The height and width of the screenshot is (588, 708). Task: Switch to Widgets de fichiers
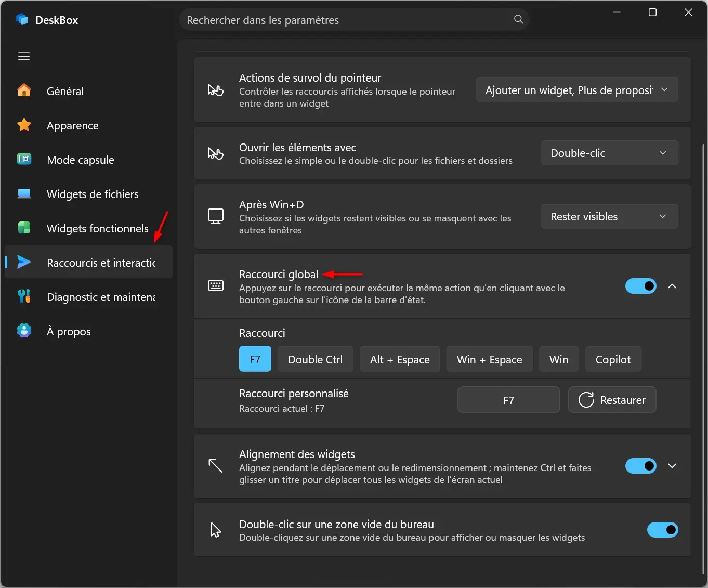pos(88,194)
